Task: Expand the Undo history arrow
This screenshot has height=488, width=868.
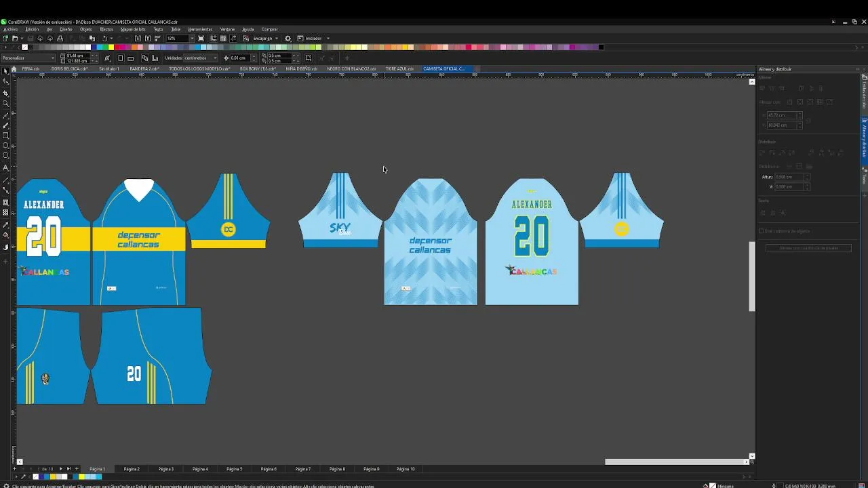Action: pyautogui.click(x=111, y=39)
